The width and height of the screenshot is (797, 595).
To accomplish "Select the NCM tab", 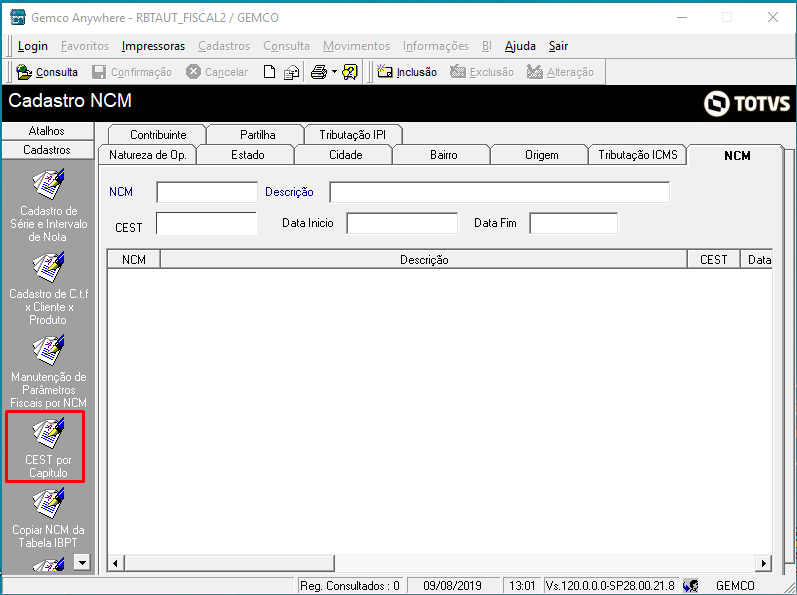I will tap(737, 155).
